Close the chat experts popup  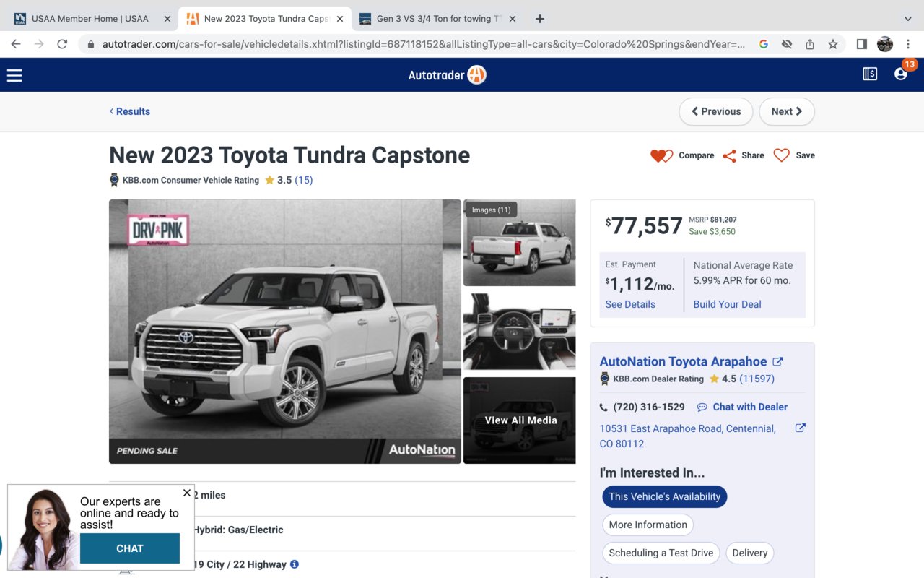[x=187, y=493]
